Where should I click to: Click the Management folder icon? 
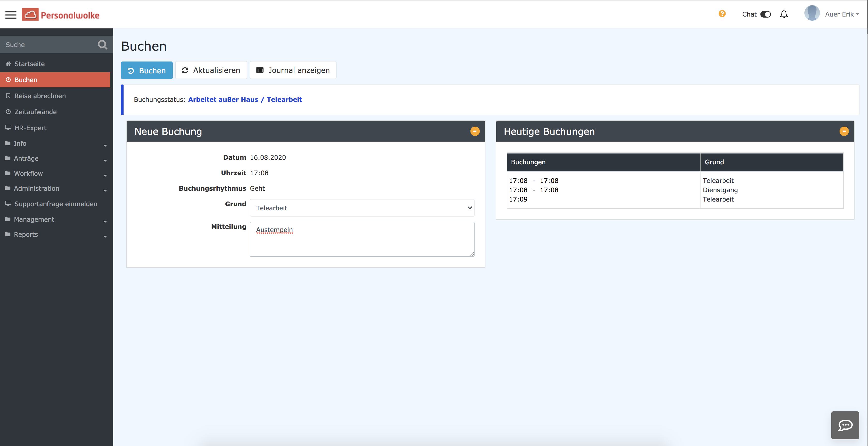click(8, 219)
